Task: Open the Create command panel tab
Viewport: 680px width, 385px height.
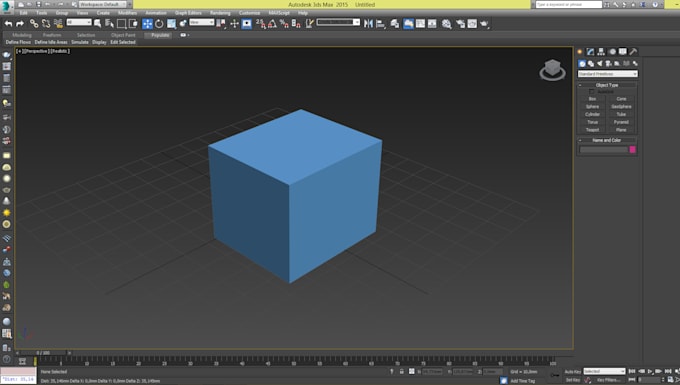Action: click(x=580, y=52)
